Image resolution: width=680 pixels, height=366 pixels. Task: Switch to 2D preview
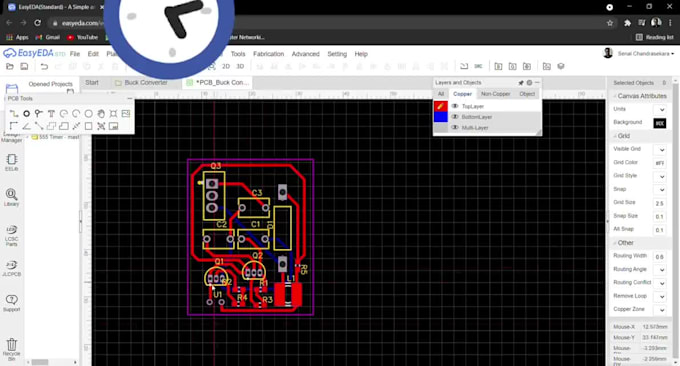(x=226, y=66)
